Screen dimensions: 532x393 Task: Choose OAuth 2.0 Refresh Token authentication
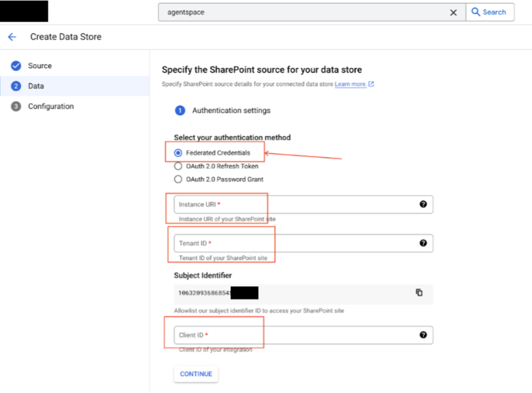[x=179, y=166]
